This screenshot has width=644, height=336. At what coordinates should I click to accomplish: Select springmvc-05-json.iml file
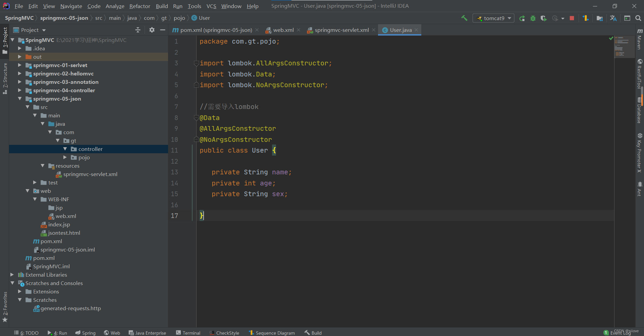(x=67, y=249)
